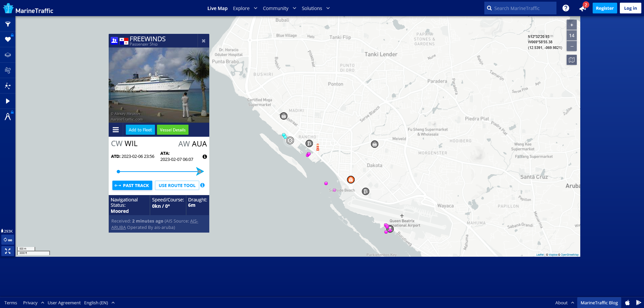
Task: Click Add to Fleet button
Action: click(x=140, y=130)
